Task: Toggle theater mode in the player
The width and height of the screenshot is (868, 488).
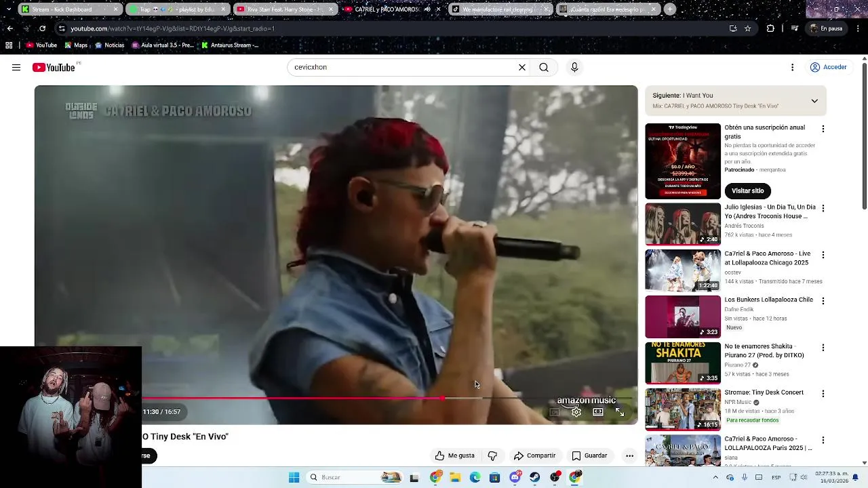Action: click(x=598, y=412)
